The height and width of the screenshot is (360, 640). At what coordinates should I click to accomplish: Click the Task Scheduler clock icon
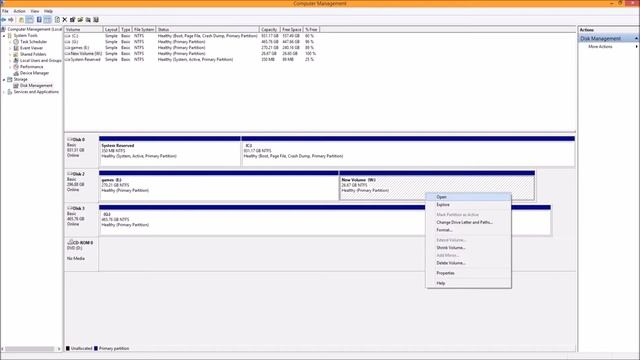(16, 42)
